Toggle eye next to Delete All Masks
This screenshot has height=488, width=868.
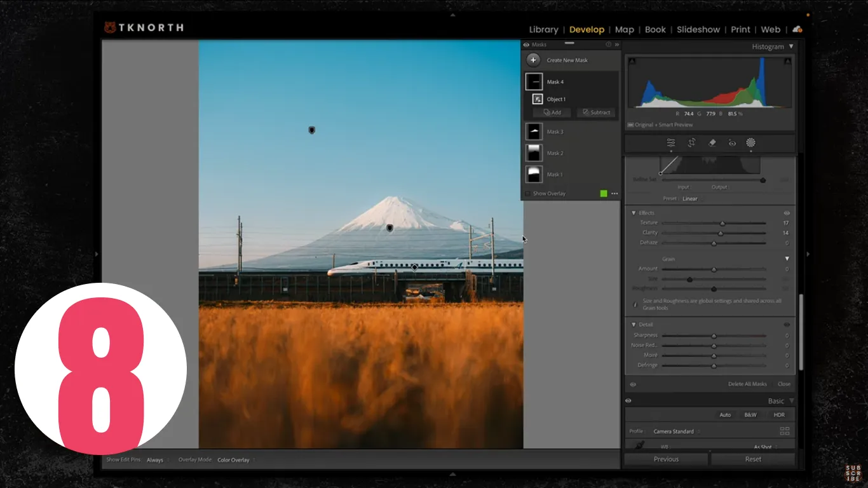pyautogui.click(x=633, y=384)
